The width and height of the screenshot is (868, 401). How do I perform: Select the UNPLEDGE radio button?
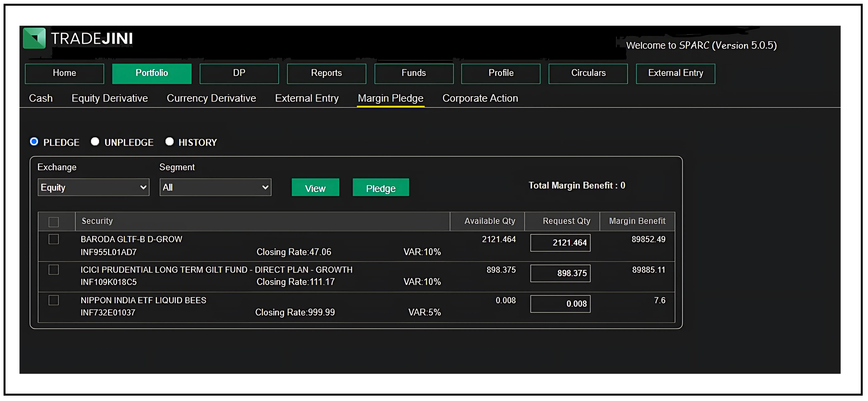[x=95, y=141]
